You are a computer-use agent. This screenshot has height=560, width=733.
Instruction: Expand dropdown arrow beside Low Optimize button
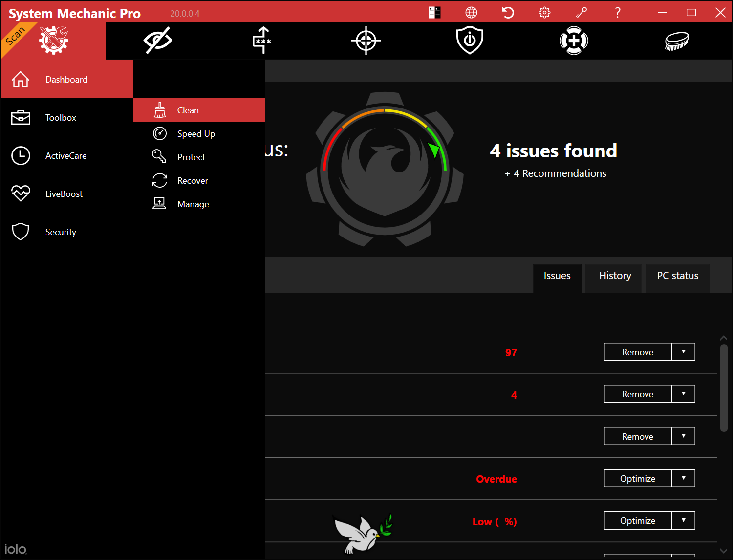[683, 520]
